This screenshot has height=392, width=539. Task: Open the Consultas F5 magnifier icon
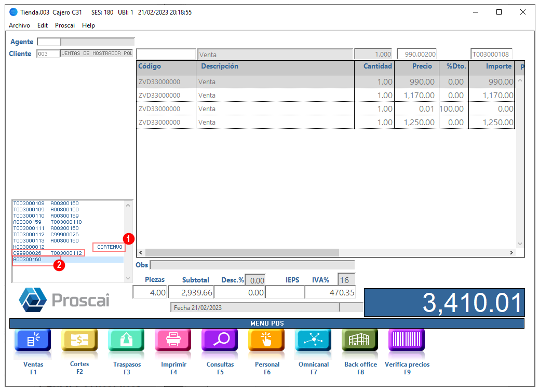pos(220,340)
